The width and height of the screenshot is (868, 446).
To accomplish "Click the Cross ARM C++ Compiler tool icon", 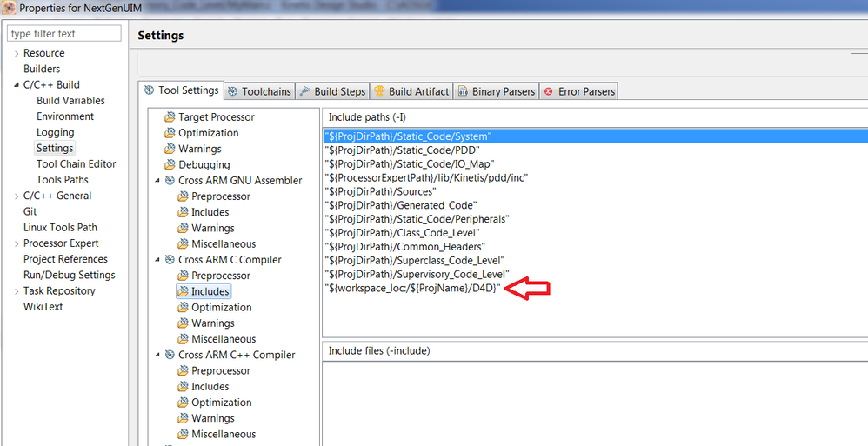I will coord(170,355).
